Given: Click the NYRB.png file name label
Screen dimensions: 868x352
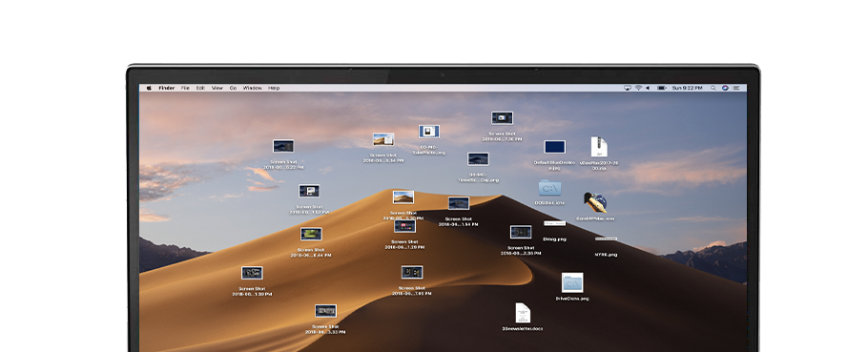Looking at the screenshot, I should tap(606, 255).
